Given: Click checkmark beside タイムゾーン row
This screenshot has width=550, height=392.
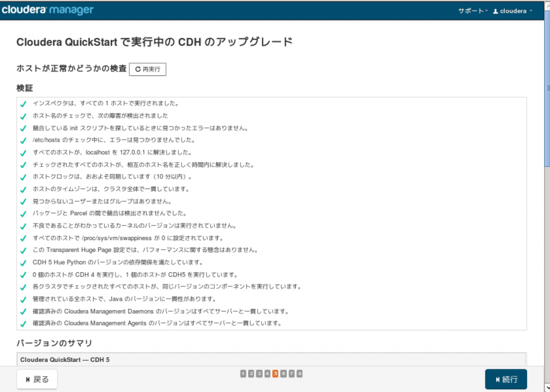Looking at the screenshot, I should tap(23, 190).
